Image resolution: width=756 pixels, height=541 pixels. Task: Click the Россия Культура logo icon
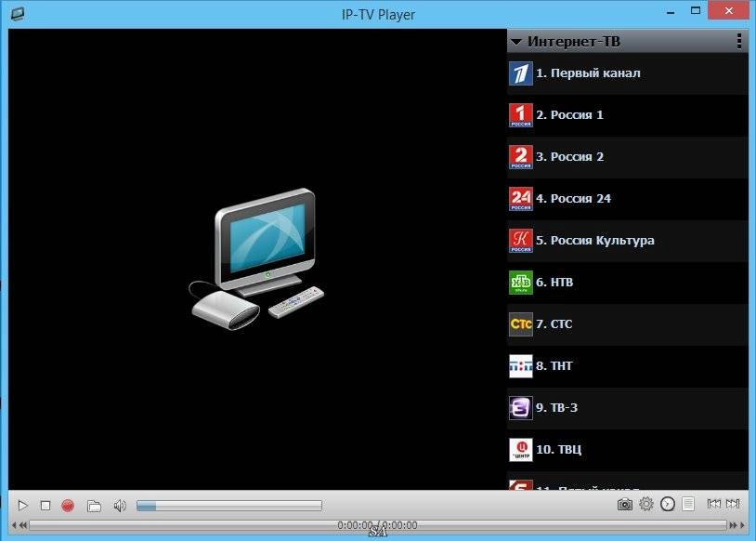(521, 241)
